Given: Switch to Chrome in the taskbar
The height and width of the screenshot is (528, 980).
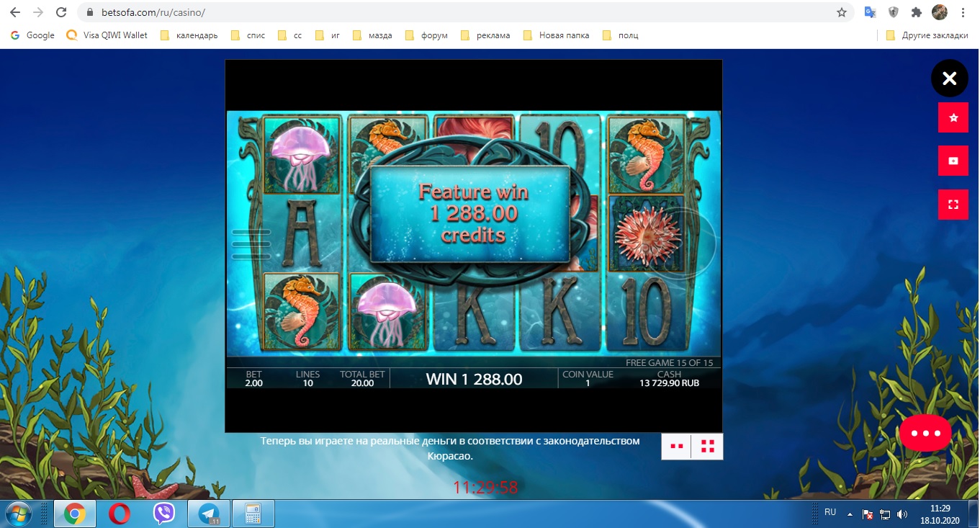Looking at the screenshot, I should click(x=75, y=514).
